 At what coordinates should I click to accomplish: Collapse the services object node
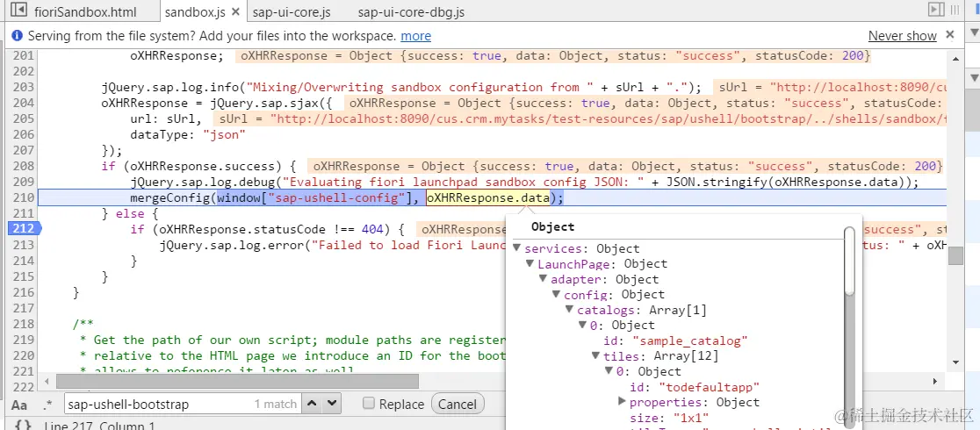point(517,248)
